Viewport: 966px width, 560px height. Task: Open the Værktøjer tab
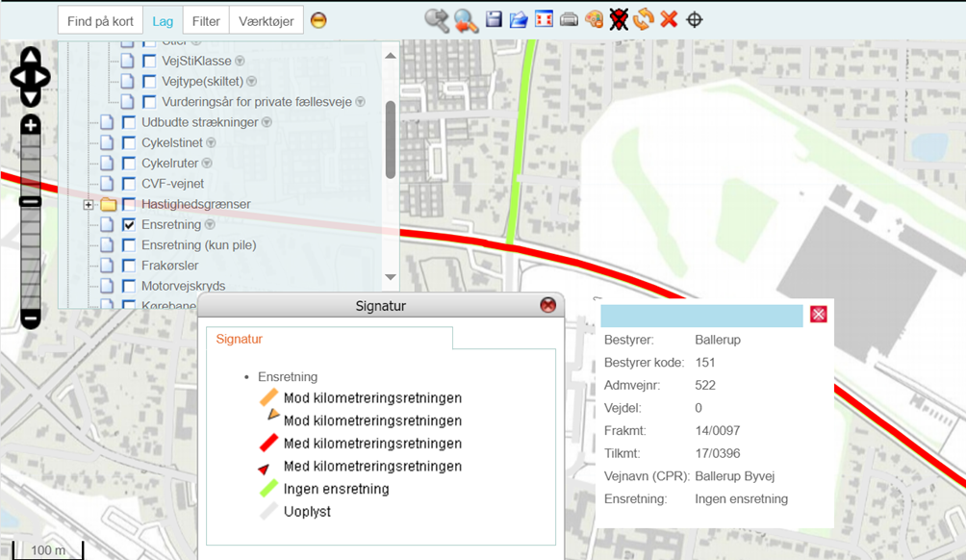pyautogui.click(x=267, y=21)
